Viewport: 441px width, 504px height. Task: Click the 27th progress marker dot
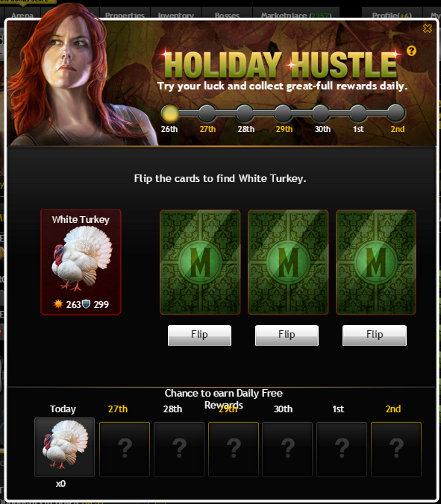point(207,113)
